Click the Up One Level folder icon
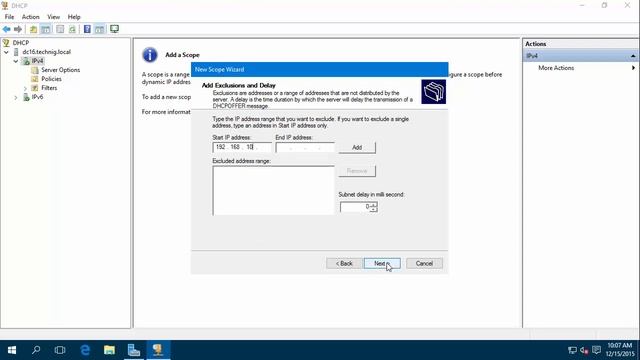The width and height of the screenshot is (640, 360). click(33, 29)
